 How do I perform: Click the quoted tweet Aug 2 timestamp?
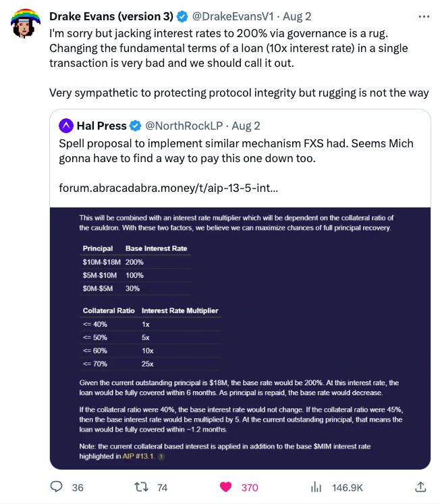click(x=246, y=126)
